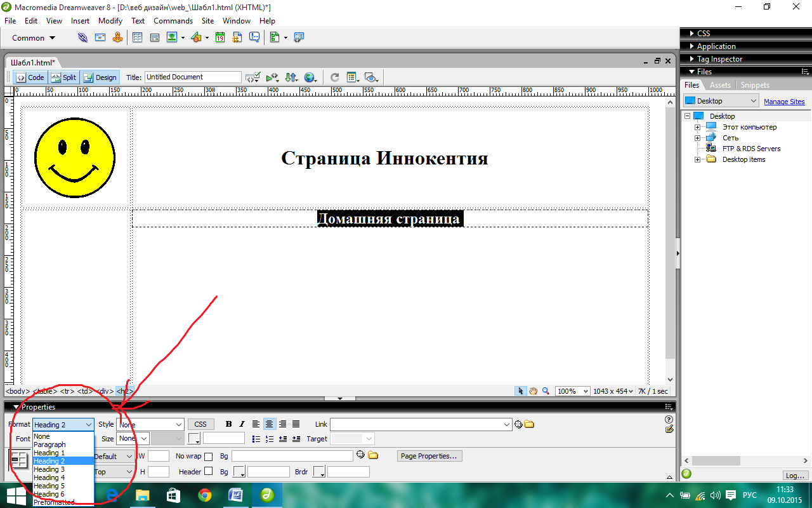Click Preview in Browser globe icon

coord(310,77)
